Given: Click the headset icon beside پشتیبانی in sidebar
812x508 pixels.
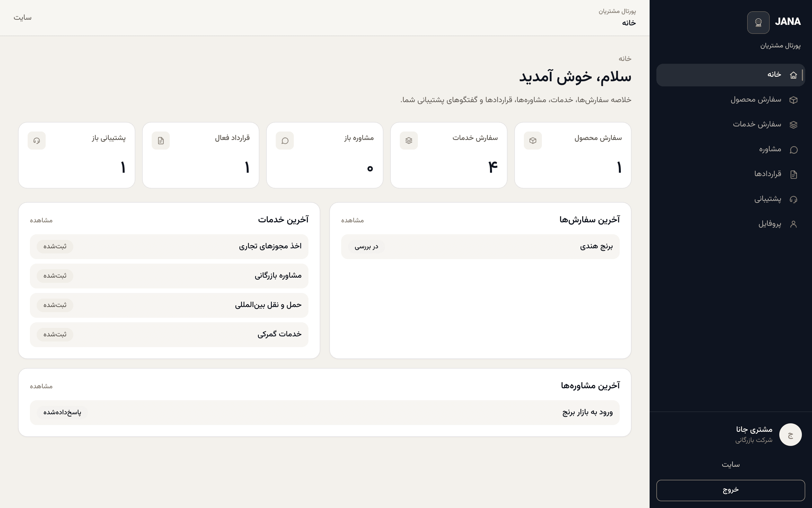Looking at the screenshot, I should (x=793, y=199).
